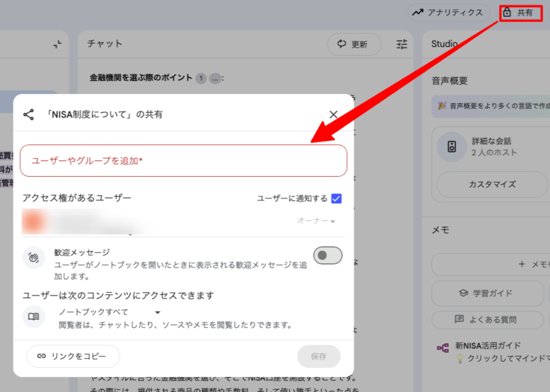Viewport: 550px width, 392px height.
Task: Enable the 歓迎メッセージ toggle switch
Action: (x=328, y=255)
